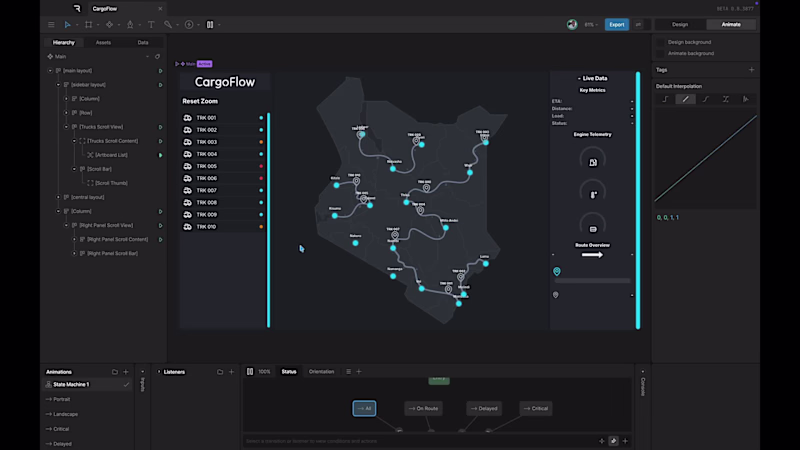Select the Pen tool
Screen dimensions: 800x450
pyautogui.click(x=130, y=24)
